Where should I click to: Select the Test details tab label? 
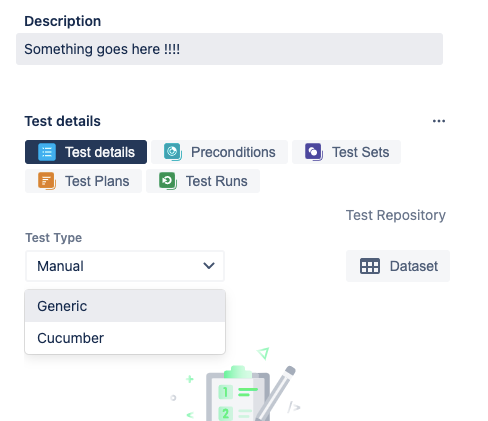pyautogui.click(x=100, y=152)
